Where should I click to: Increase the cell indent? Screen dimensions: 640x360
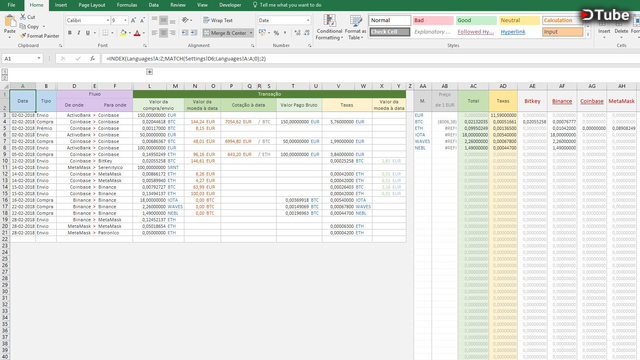click(x=194, y=33)
